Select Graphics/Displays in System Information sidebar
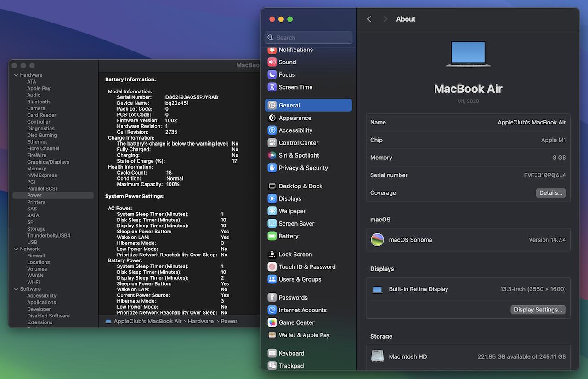 [x=48, y=162]
